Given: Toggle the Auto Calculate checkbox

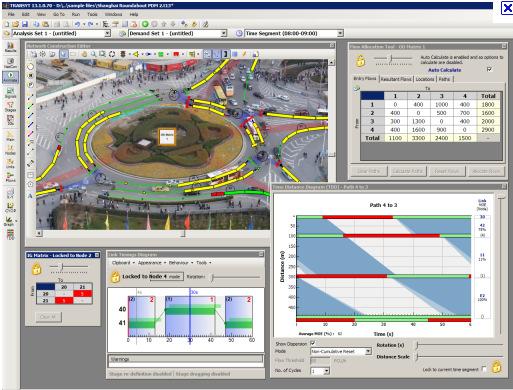Looking at the screenshot, I should tap(489, 69).
